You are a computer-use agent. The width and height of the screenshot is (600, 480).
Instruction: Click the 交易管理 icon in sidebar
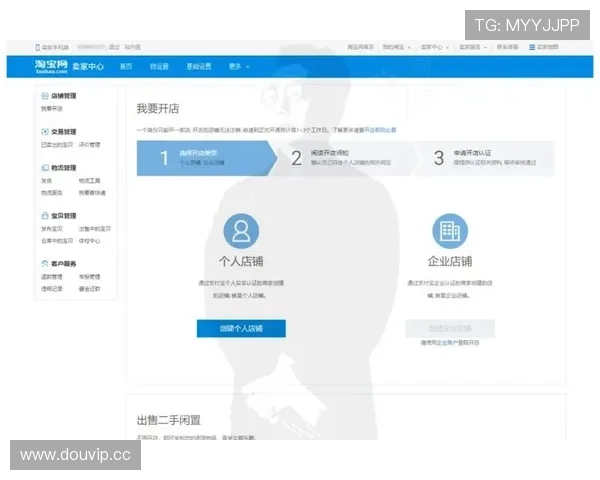(45, 132)
